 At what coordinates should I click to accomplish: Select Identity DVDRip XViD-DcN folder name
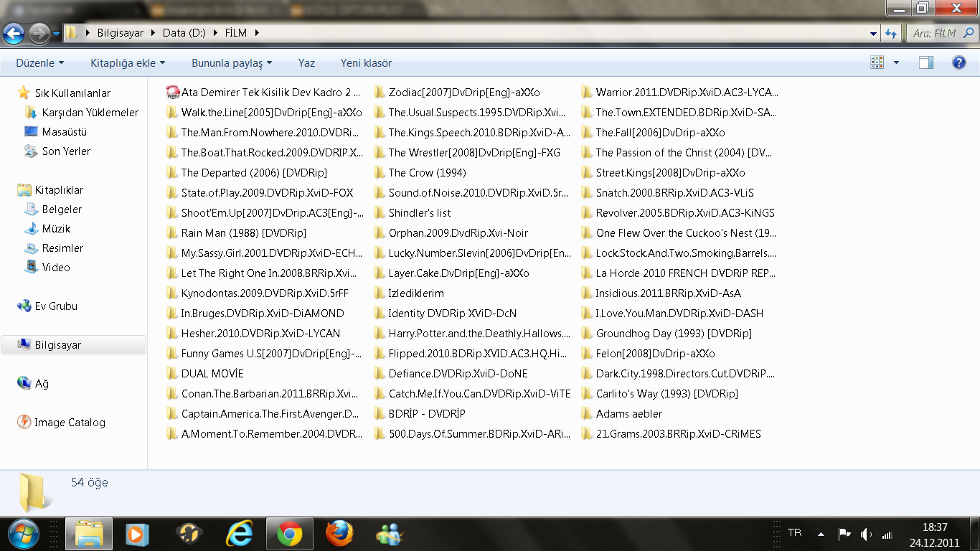[x=452, y=314]
